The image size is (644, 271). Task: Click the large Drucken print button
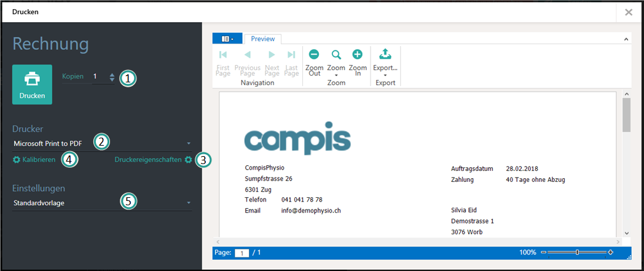tap(32, 84)
